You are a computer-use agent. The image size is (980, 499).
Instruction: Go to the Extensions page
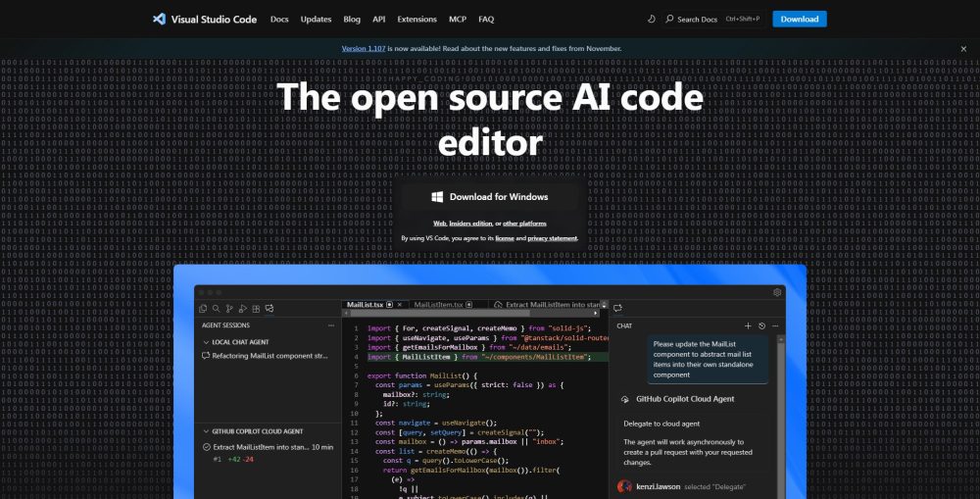(x=416, y=19)
